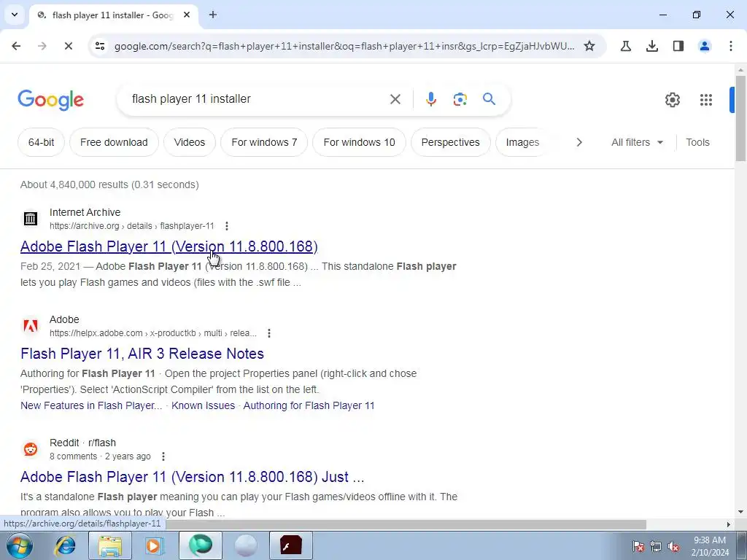Click the Adobe favicon
The image size is (747, 560).
coord(31,326)
